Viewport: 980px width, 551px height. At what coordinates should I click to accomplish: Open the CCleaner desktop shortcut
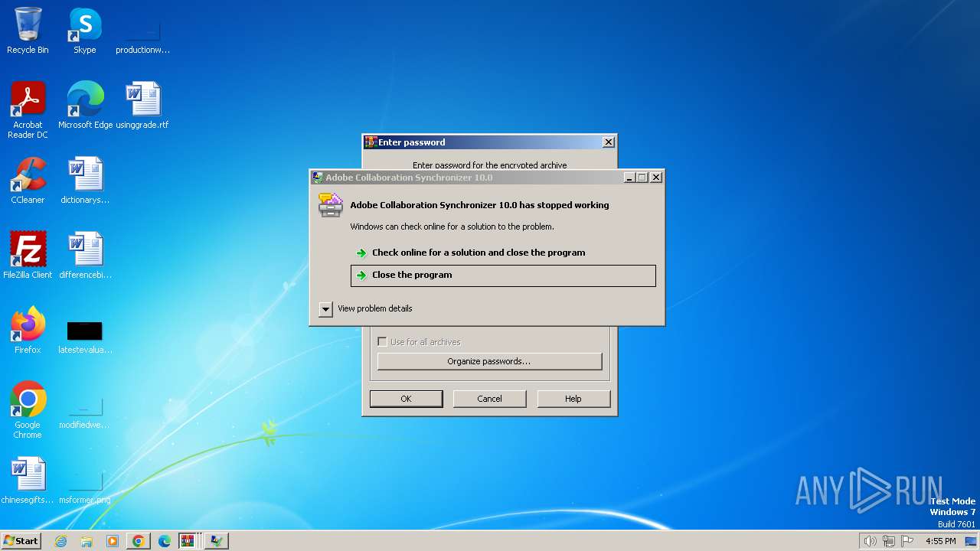pyautogui.click(x=28, y=180)
